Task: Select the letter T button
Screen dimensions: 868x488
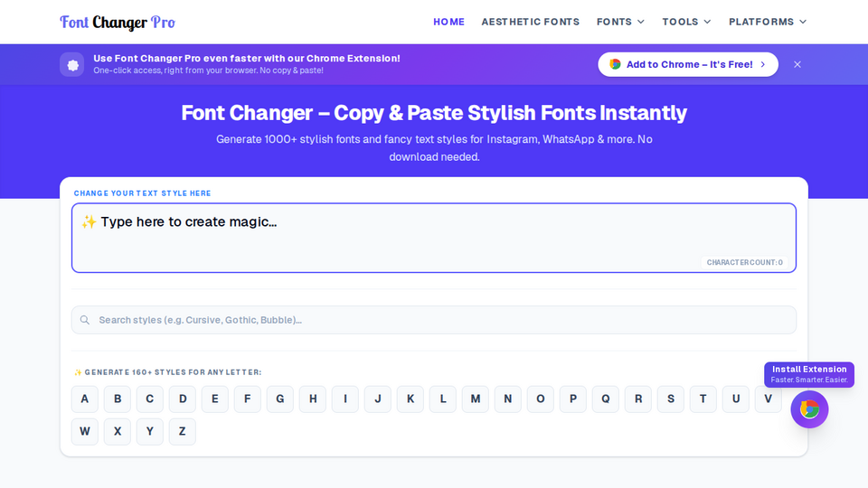Action: coord(703,399)
